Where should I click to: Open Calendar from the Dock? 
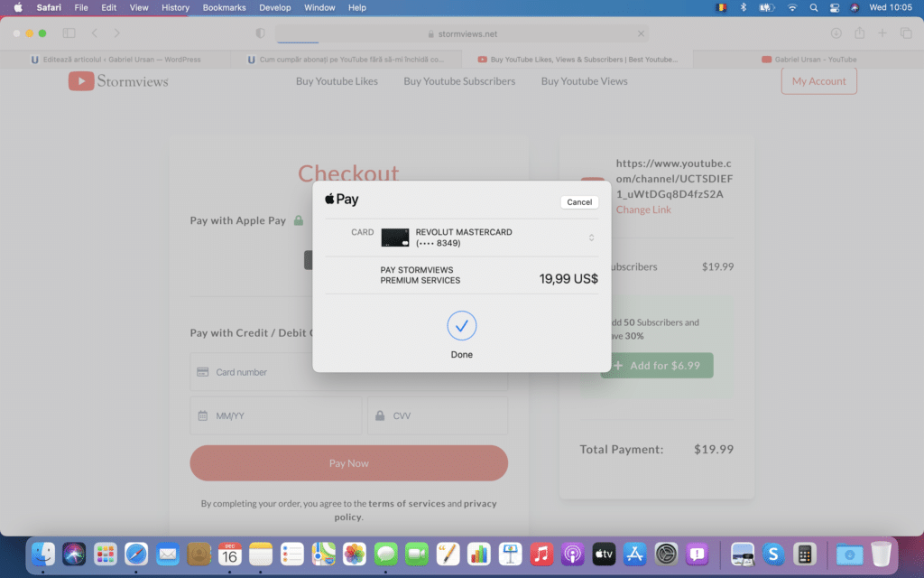coord(230,555)
